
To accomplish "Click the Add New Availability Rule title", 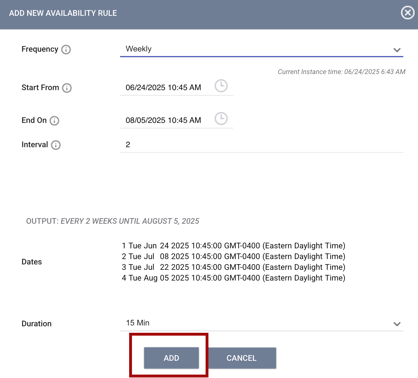I will pyautogui.click(x=63, y=13).
